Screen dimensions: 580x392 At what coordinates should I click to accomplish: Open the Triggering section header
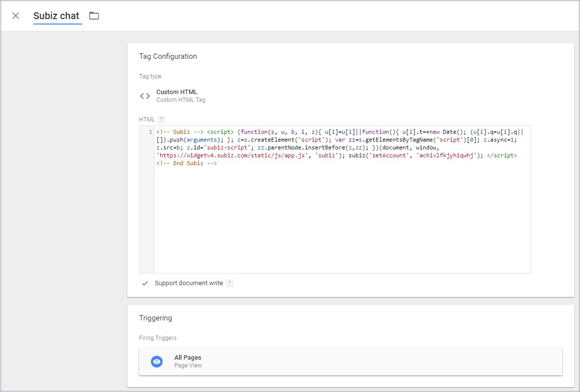tap(155, 318)
